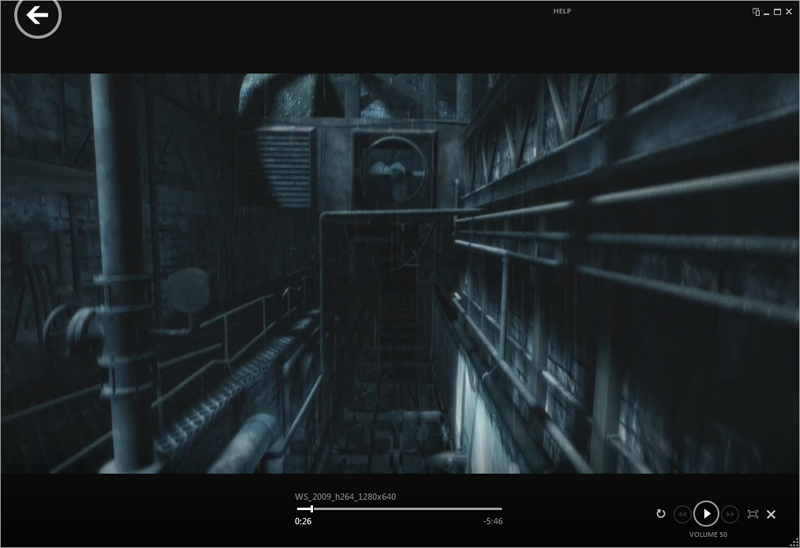Click the fast-forward button

pos(730,514)
